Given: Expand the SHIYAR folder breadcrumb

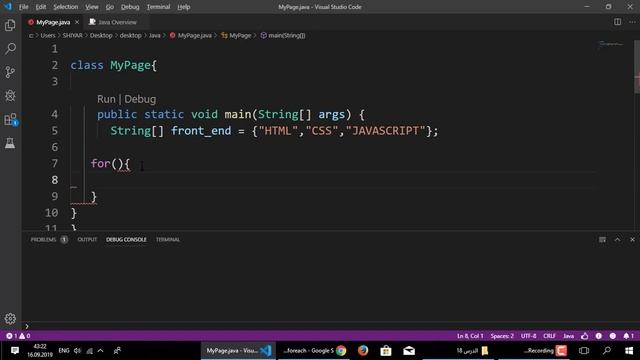Looking at the screenshot, I should pos(72,36).
